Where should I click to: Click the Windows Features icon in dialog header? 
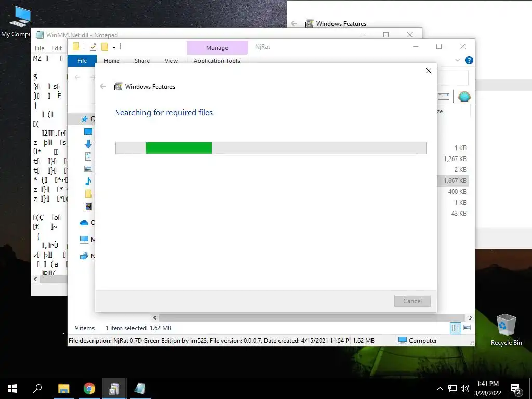118,87
